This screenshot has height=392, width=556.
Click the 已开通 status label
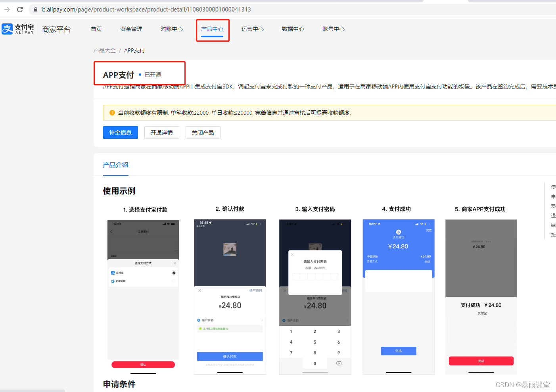[153, 75]
